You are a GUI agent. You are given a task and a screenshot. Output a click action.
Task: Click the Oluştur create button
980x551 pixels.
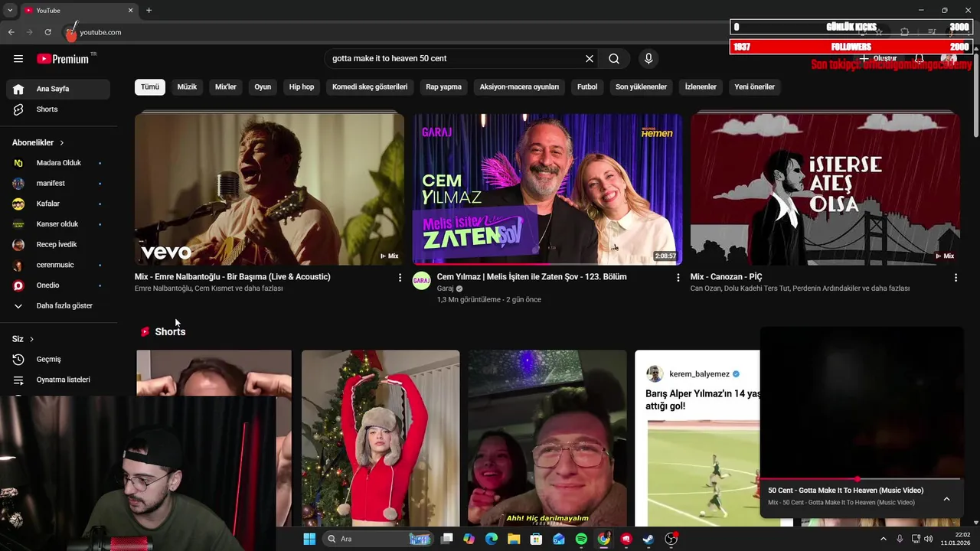pos(877,58)
